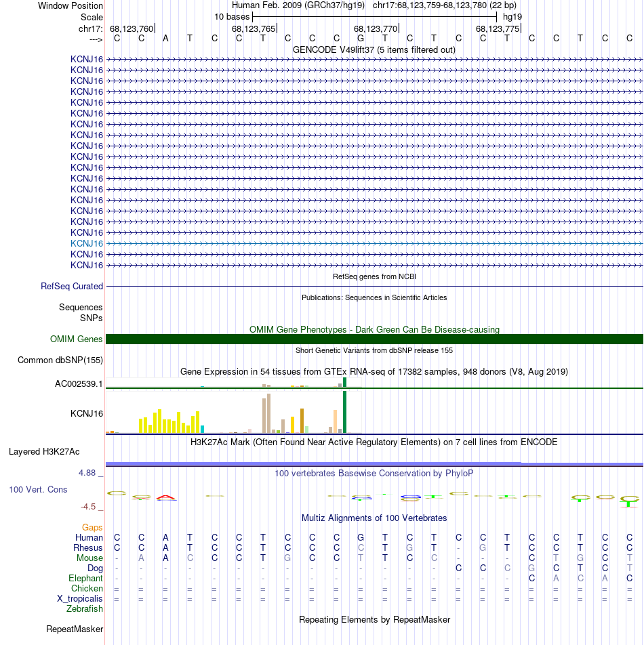Screen dimensions: 644x645
Task: Select the X_tropicalis species row label
Action: [80, 598]
